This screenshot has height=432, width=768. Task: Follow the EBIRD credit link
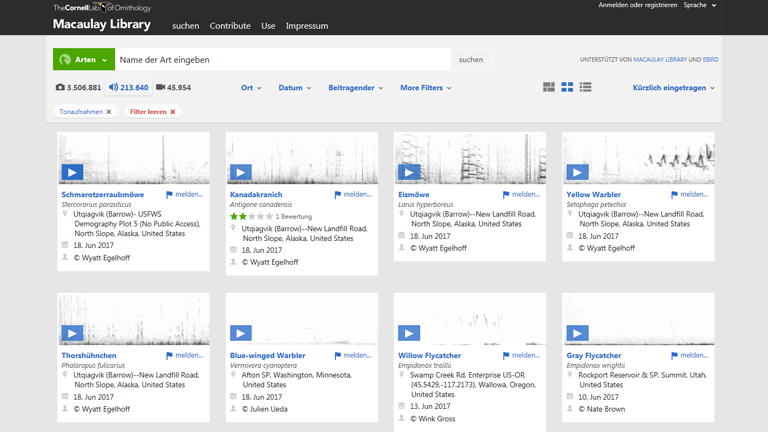[711, 60]
